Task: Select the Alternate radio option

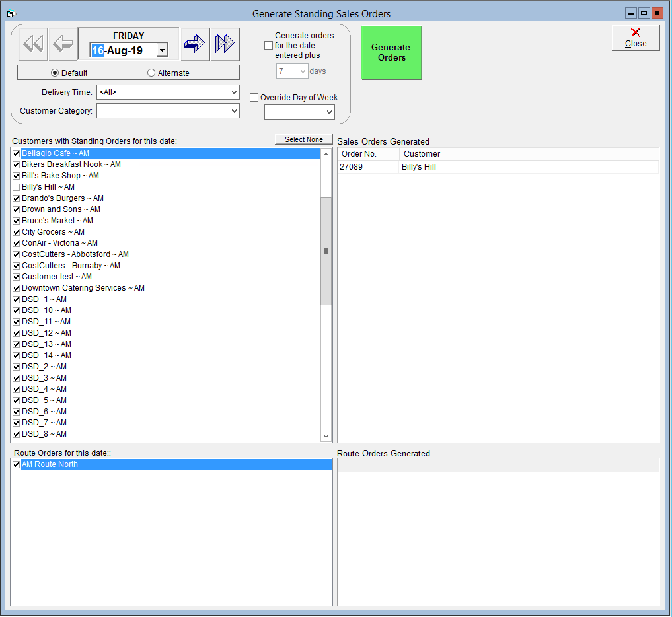Action: coord(151,73)
